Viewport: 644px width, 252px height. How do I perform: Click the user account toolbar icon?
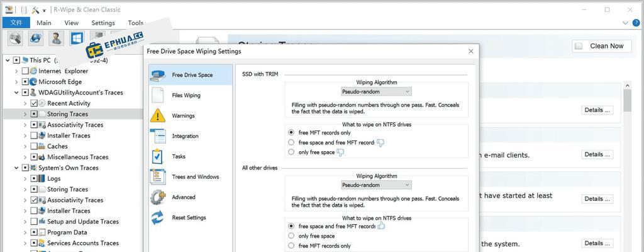56,38
